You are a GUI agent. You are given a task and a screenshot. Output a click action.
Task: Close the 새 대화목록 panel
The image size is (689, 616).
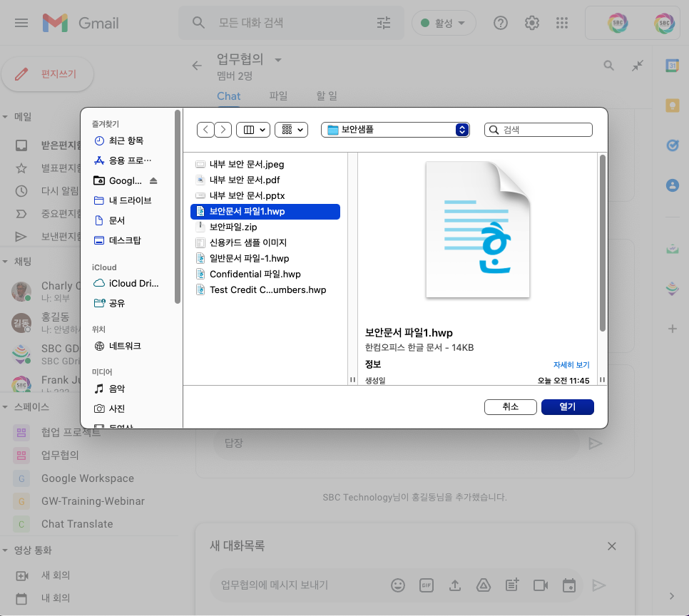612,546
